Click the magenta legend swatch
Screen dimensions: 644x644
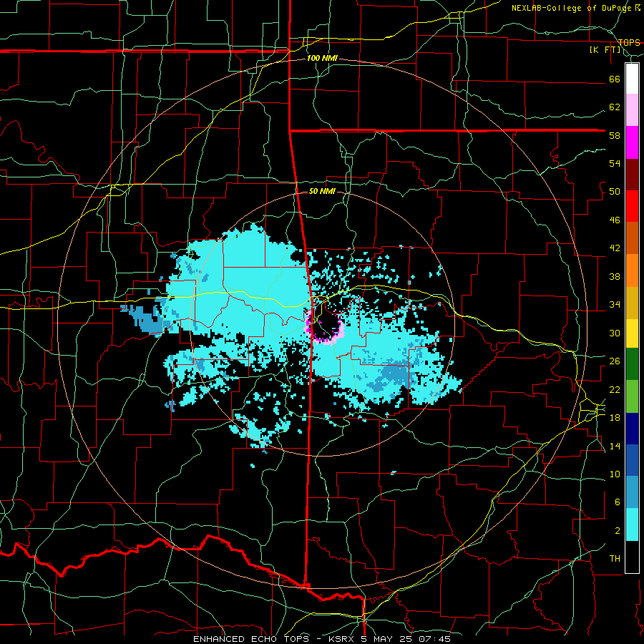coord(632,142)
